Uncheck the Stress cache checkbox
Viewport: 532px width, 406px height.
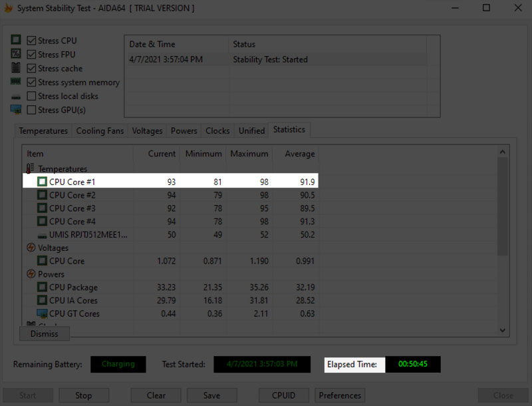click(31, 69)
